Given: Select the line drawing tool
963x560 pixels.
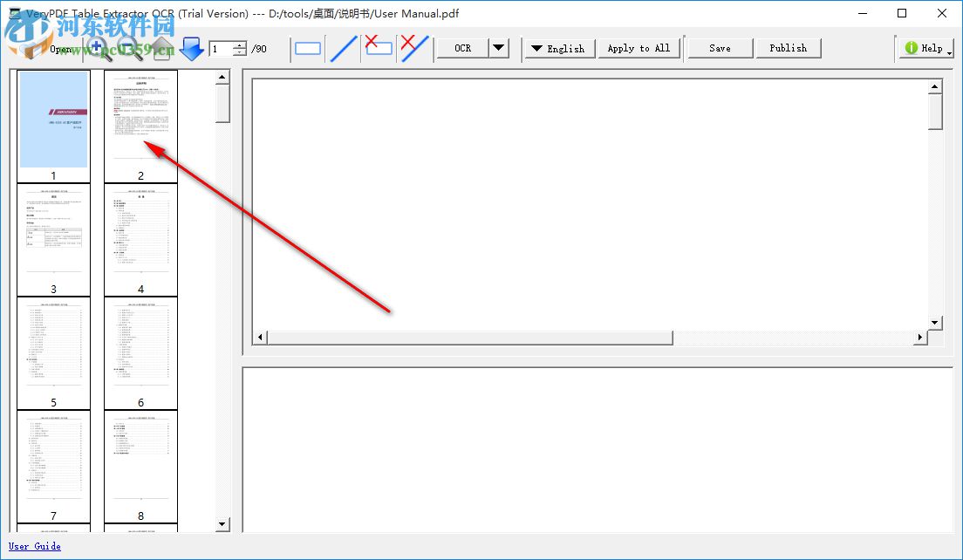Looking at the screenshot, I should tap(343, 48).
